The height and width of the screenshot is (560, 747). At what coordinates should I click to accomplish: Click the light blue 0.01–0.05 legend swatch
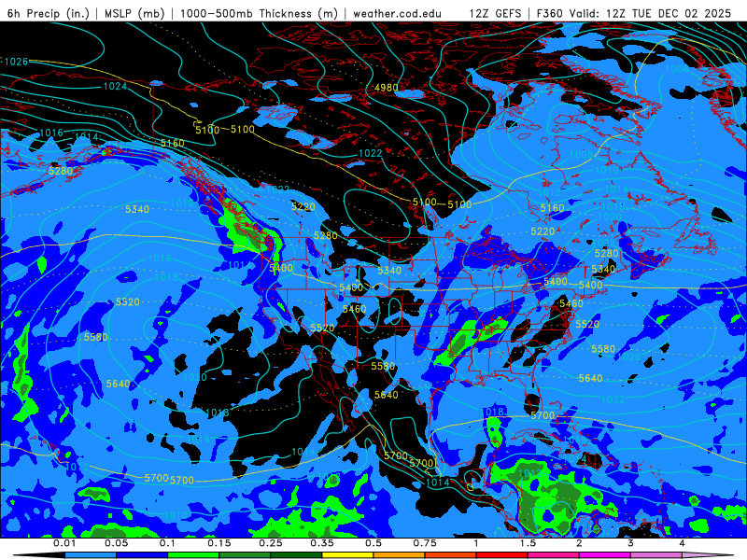tap(90, 555)
